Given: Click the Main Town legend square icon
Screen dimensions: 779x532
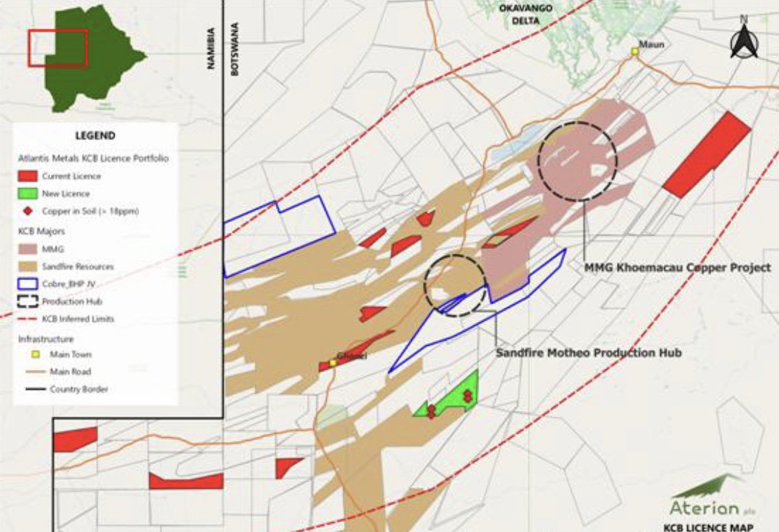Looking at the screenshot, I should (36, 354).
